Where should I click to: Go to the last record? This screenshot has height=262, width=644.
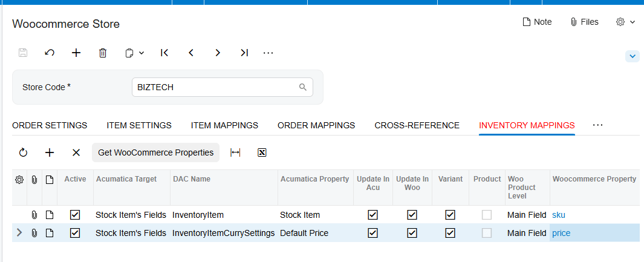point(244,53)
